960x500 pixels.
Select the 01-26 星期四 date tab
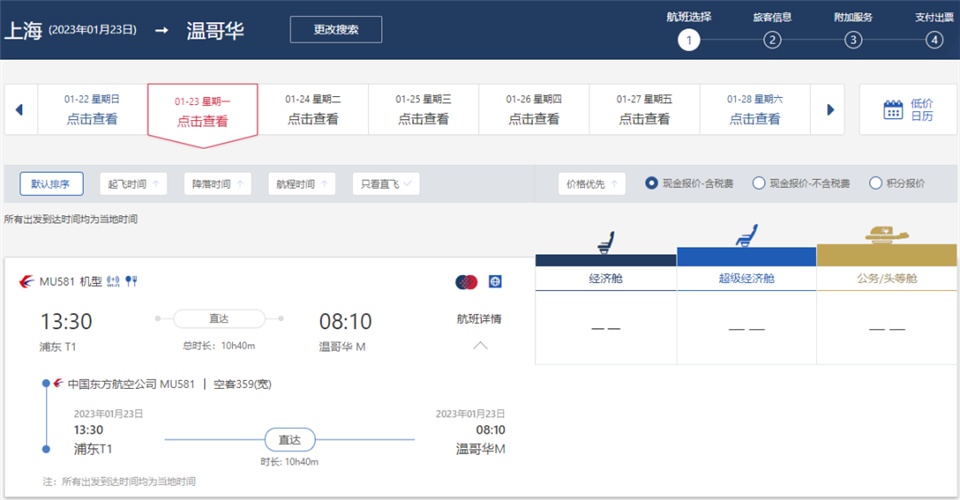point(533,110)
